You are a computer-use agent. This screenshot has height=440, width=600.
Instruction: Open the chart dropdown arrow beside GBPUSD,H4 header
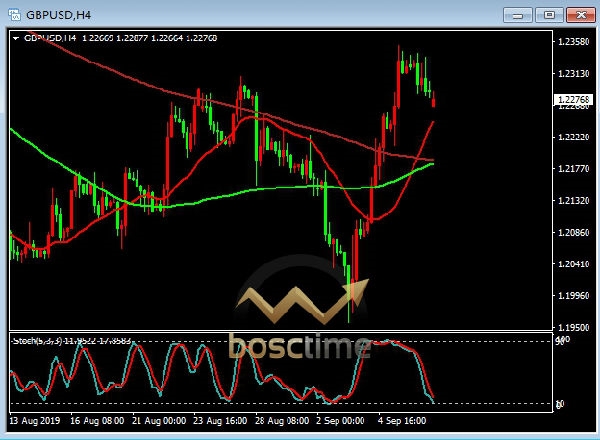point(15,38)
